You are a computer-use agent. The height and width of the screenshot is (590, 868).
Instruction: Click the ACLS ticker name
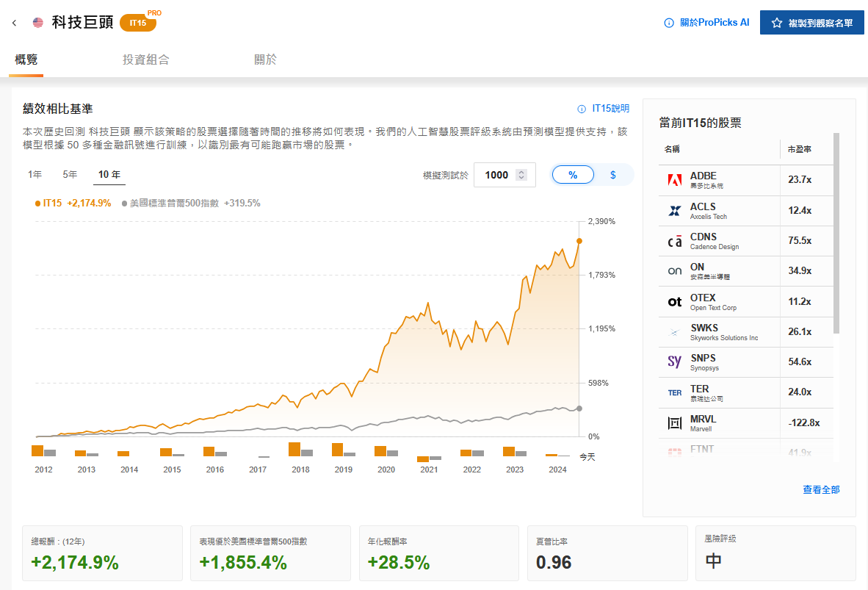point(703,206)
